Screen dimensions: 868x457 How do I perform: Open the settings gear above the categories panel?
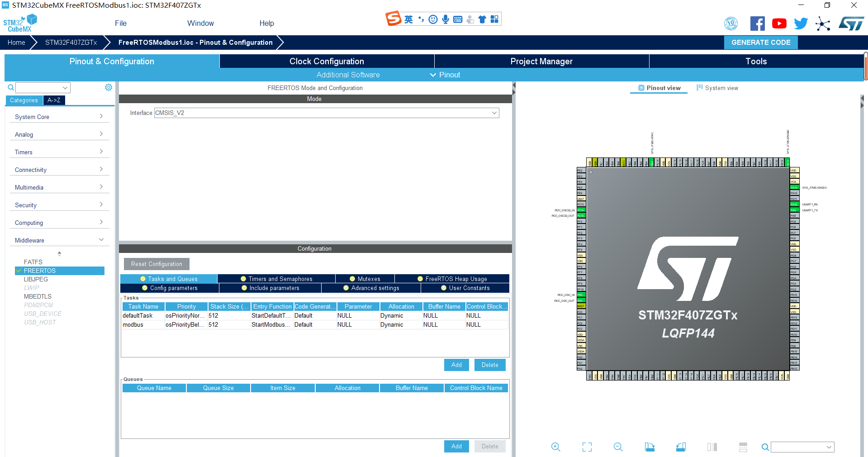108,87
